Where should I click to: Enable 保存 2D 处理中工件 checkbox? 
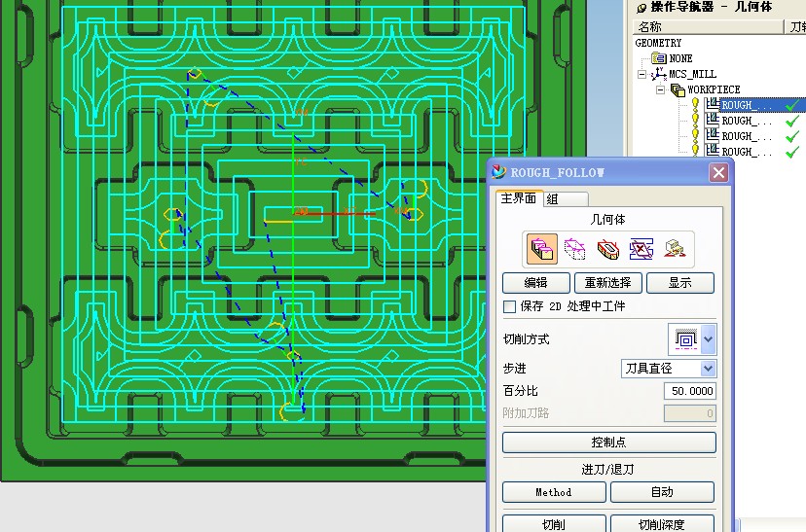[509, 306]
